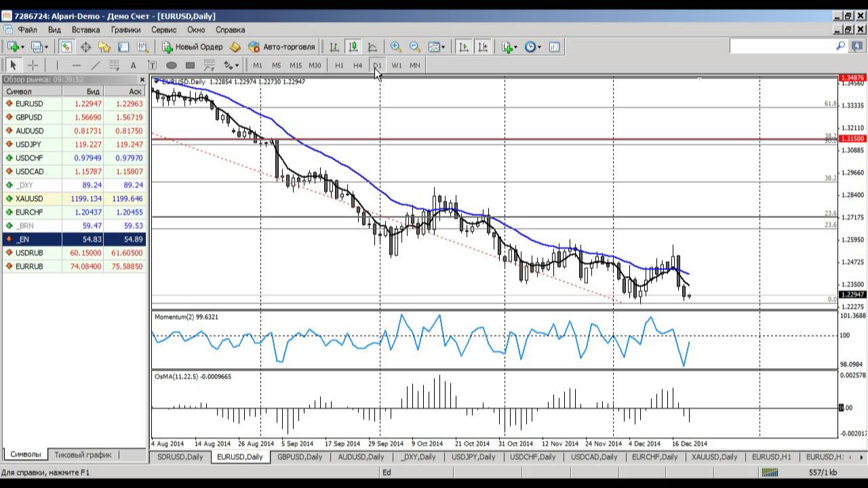The image size is (868, 488).
Task: Open the Strategy Tester icon
Action: [142, 47]
